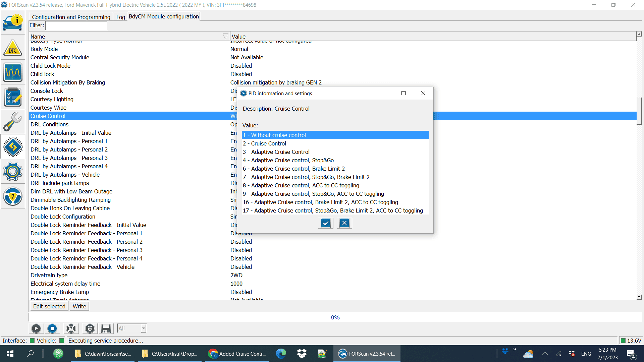This screenshot has height=362, width=644.
Task: Confirm the PID value with checkmark button
Action: pos(326,223)
